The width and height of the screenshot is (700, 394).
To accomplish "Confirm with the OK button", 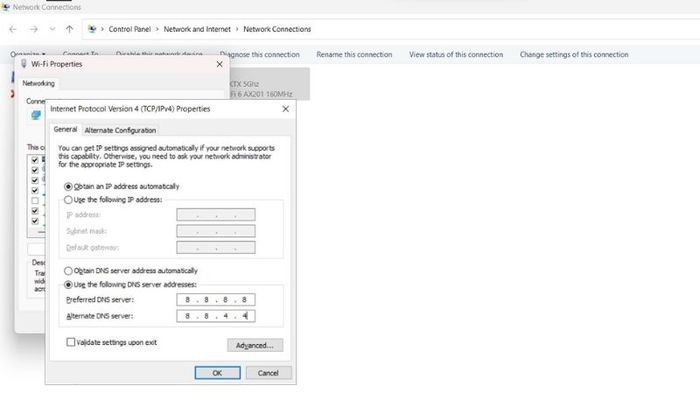I will (x=217, y=373).
